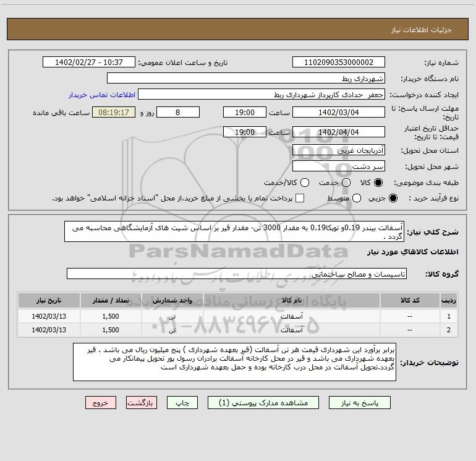Click the buyer notes text area
This screenshot has height=461, width=476.
(x=235, y=362)
